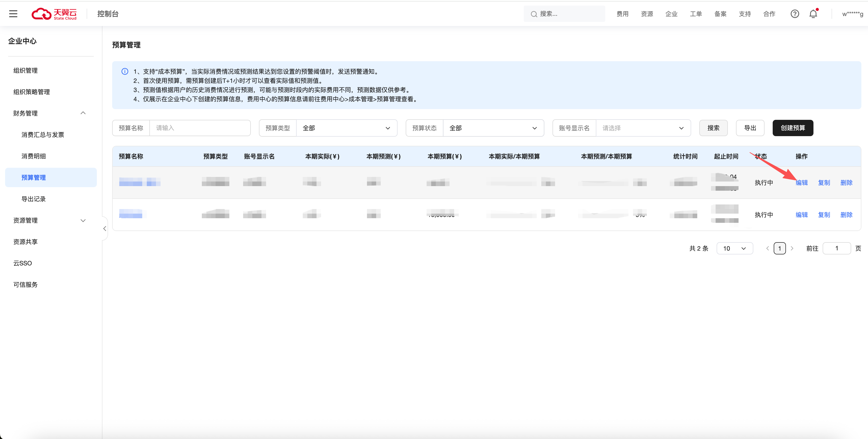868x439 pixels.
Task: Collapse the sidebar with arrow handle
Action: click(x=105, y=229)
